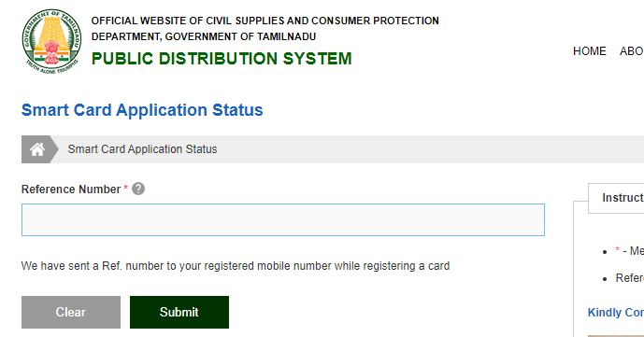Focus the Reference Number input field
The image size is (644, 337).
(x=283, y=219)
